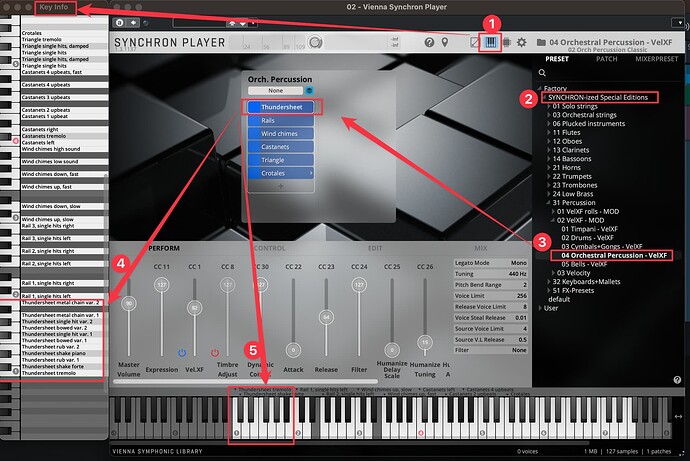Screen dimensions: 690x461
Task: Open the PERFORM tab
Action: point(164,248)
